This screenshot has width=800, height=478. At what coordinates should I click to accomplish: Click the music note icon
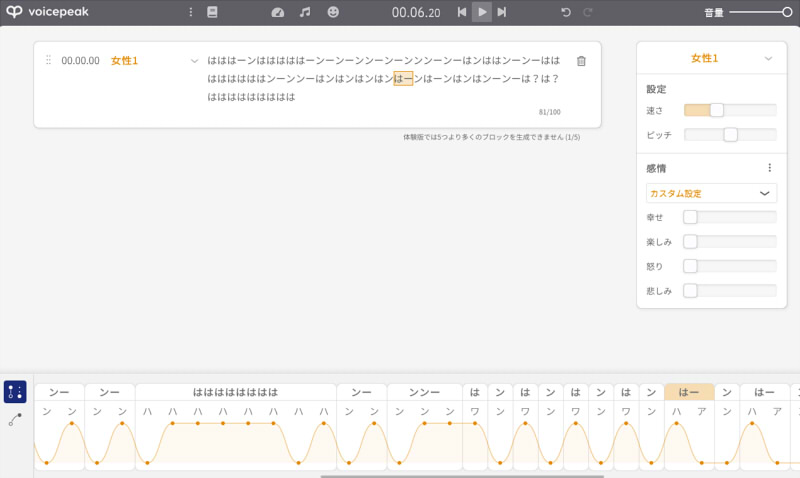[x=305, y=12]
